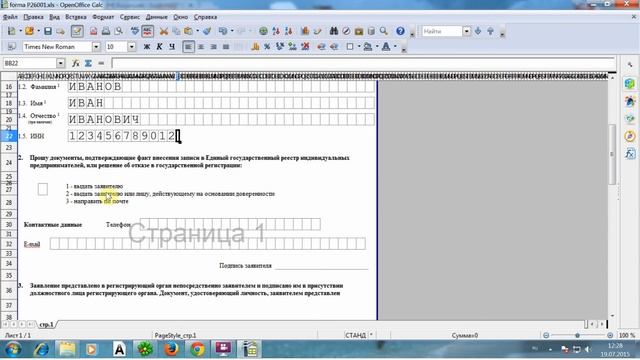This screenshot has width=640, height=360.
Task: Toggle underline (Ч) formatting
Action: [172, 47]
